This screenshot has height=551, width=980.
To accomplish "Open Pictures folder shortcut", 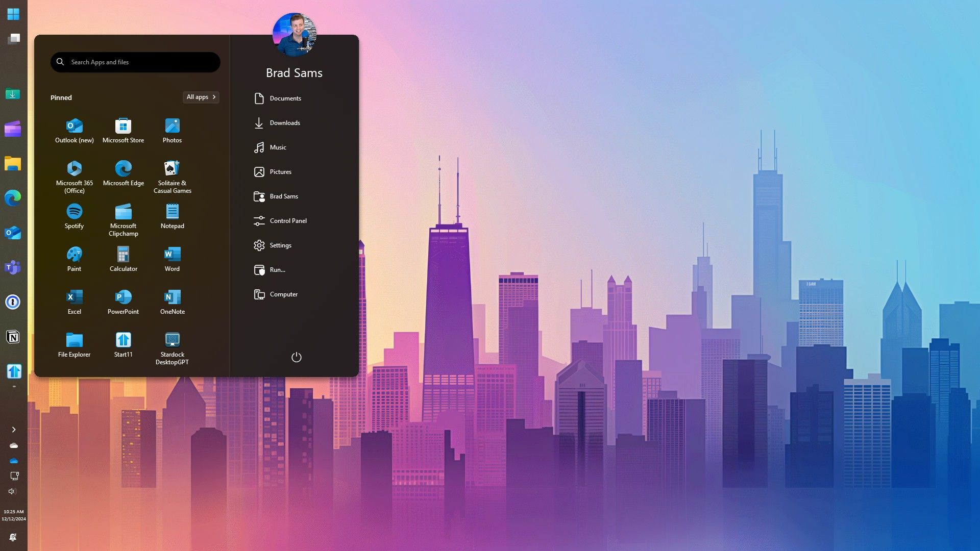I will (280, 171).
